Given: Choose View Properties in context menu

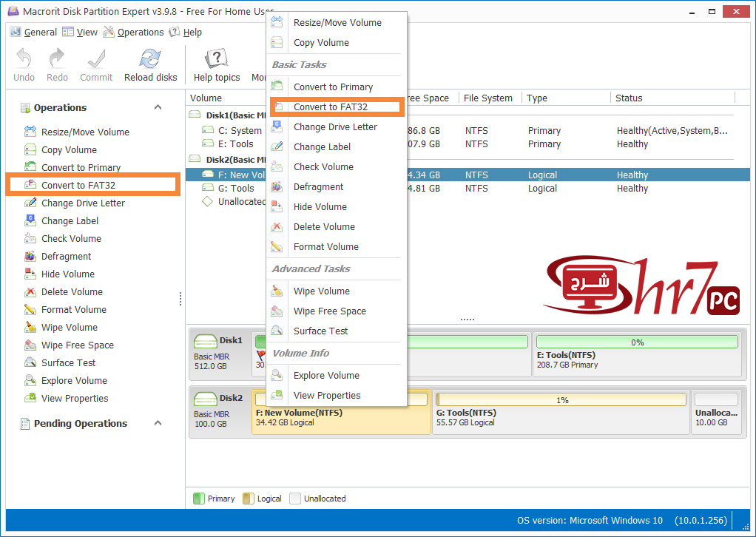Looking at the screenshot, I should pos(337,395).
